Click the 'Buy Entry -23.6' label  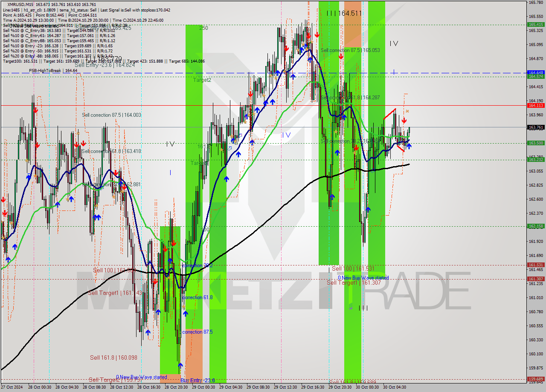[x=197, y=380]
